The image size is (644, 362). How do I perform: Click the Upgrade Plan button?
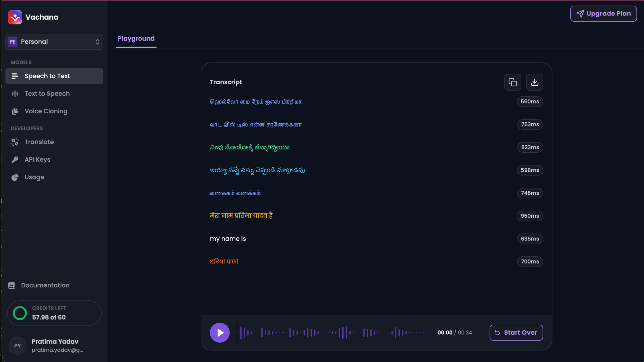(603, 14)
